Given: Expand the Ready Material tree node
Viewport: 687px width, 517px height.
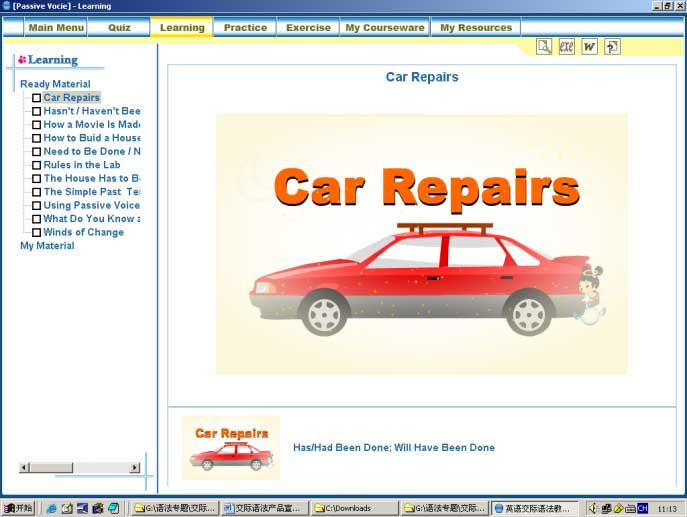Looking at the screenshot, I should (55, 84).
